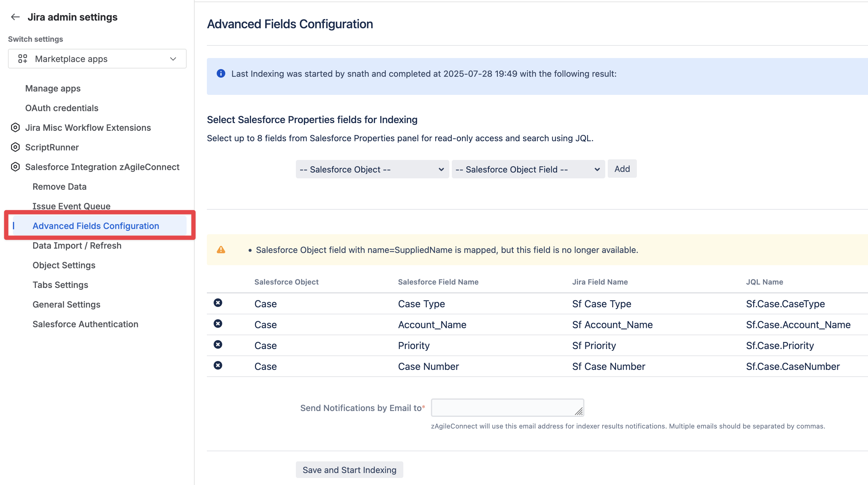Open the Salesforce Object dropdown
868x485 pixels.
click(372, 169)
